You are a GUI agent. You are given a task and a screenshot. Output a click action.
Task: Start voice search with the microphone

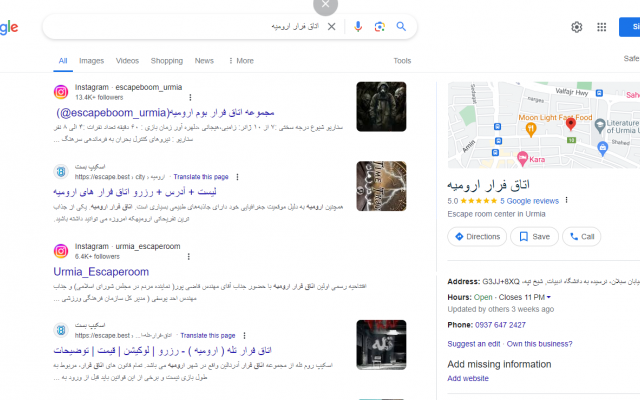(358, 27)
